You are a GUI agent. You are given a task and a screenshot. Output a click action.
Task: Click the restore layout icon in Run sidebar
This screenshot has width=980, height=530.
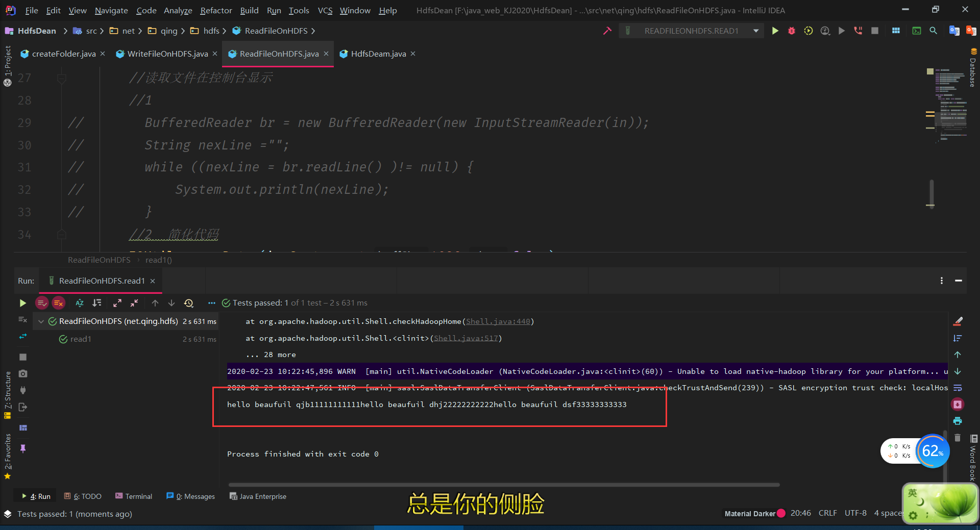(23, 427)
